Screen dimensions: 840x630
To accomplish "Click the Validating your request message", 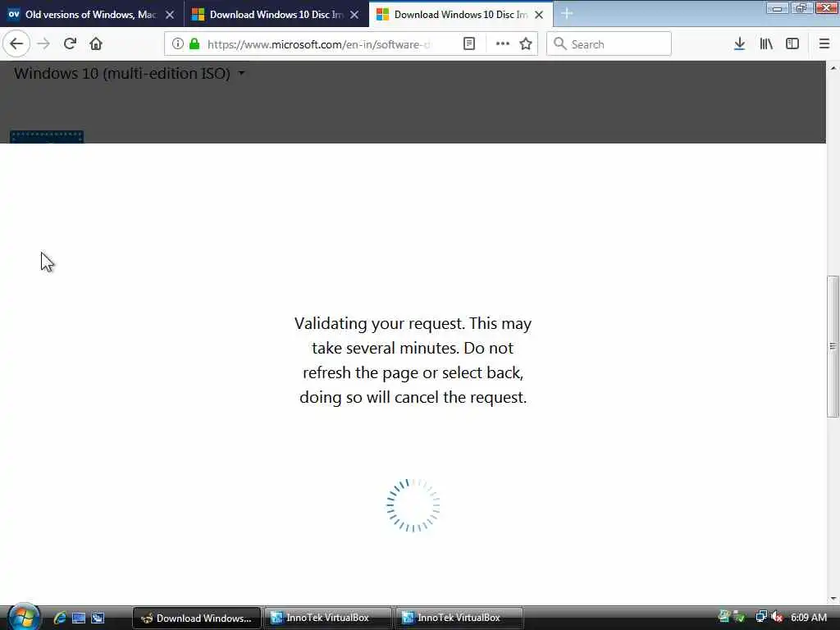I will point(413,361).
